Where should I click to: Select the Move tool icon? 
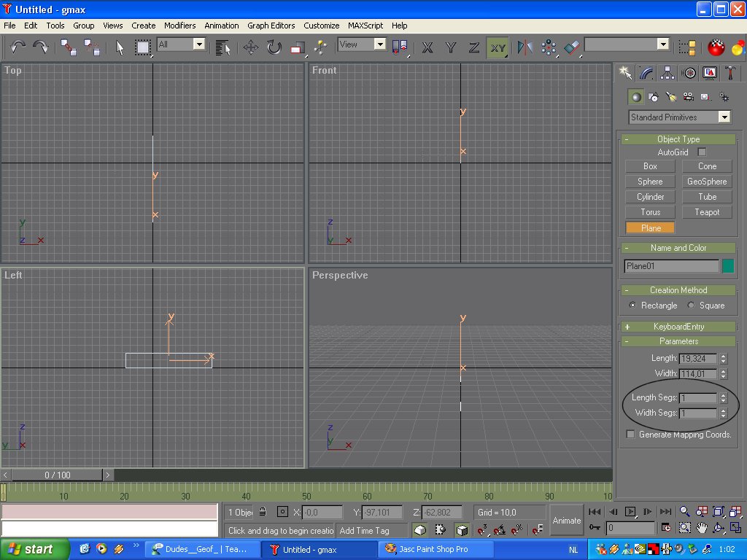(x=251, y=47)
